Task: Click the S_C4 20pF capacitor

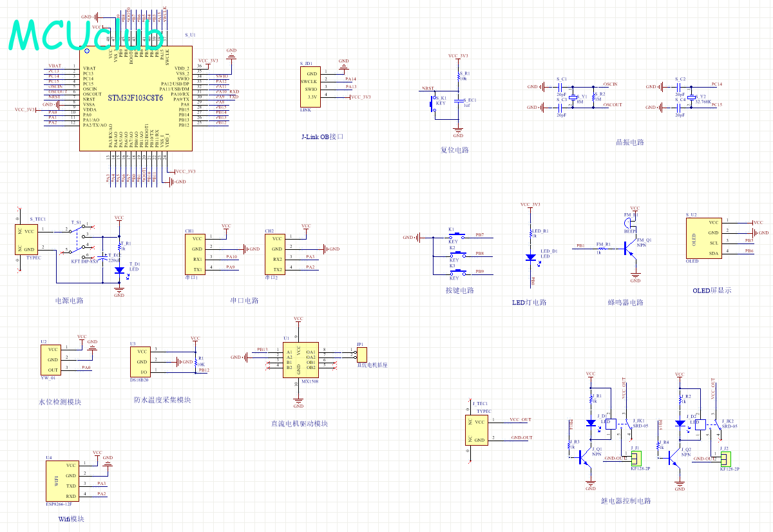Action: coord(680,107)
